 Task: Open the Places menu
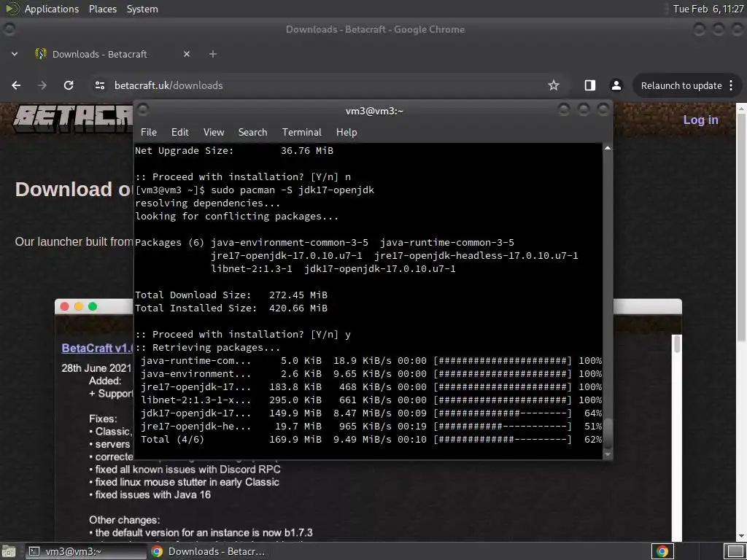(102, 9)
